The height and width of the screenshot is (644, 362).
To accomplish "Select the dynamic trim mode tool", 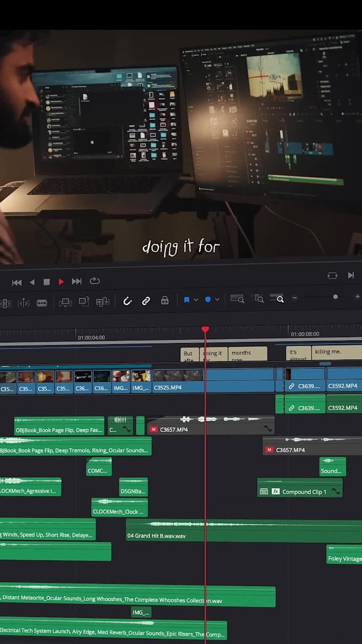I will point(23,303).
